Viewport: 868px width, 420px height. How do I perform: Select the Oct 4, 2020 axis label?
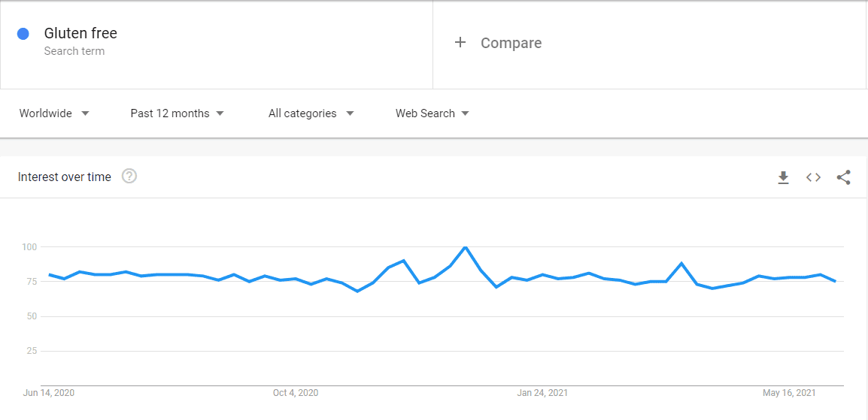(296, 393)
